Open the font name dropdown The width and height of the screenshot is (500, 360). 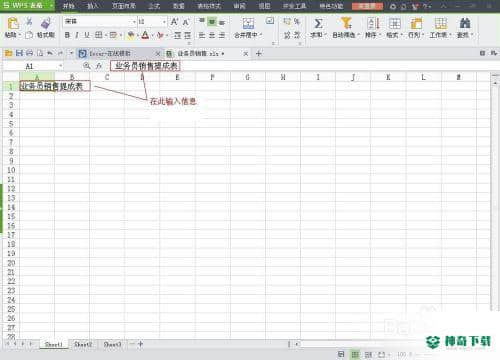pos(134,22)
